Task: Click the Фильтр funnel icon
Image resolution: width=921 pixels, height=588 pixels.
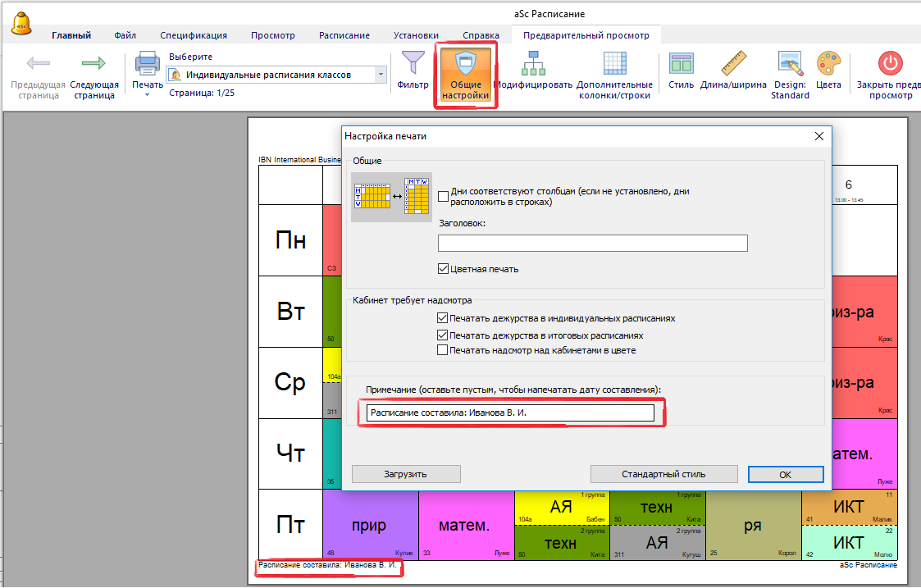Action: pyautogui.click(x=413, y=65)
